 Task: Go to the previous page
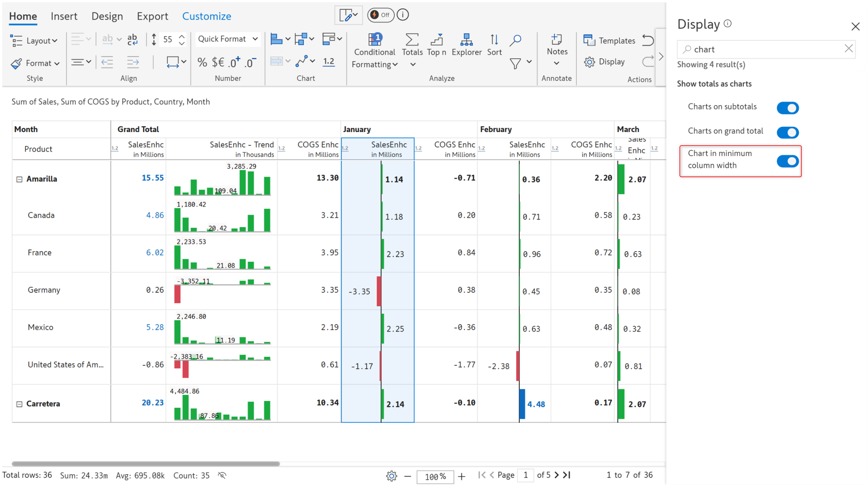point(492,475)
